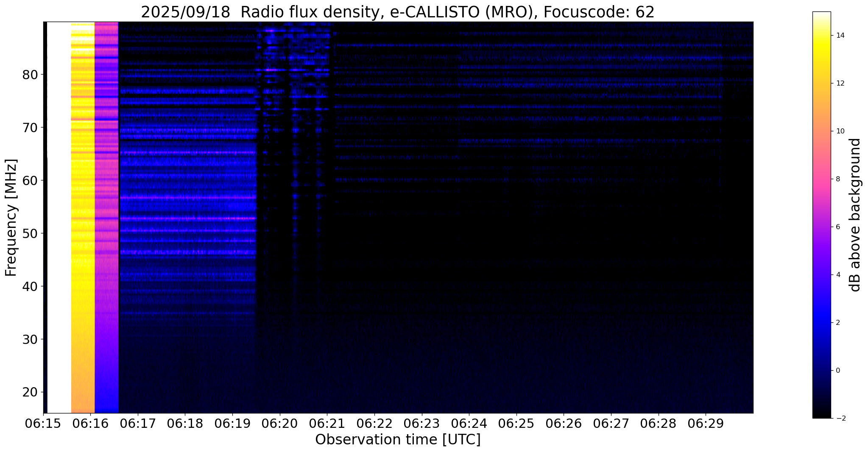Click the colorbar tick label 4

click(x=837, y=275)
